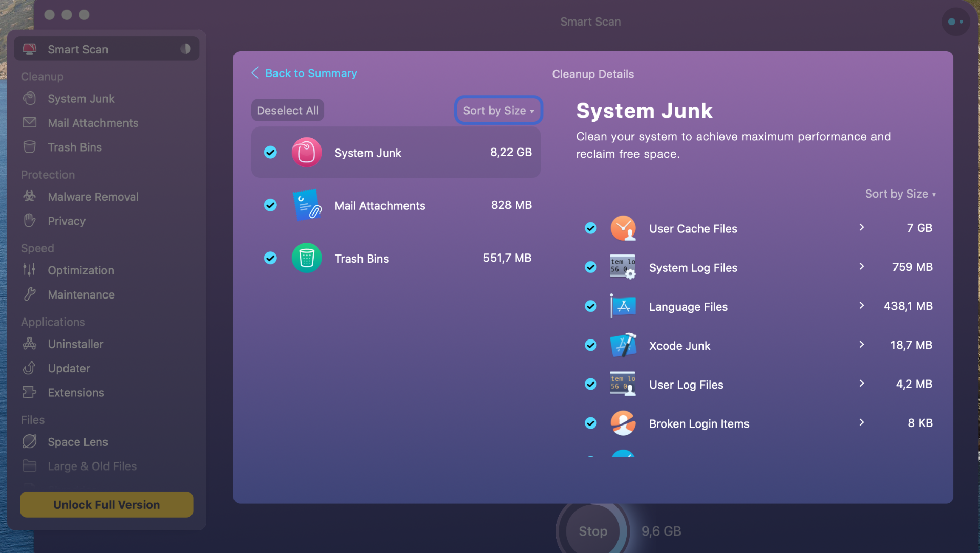Click the System Junk sidebar icon
The image size is (980, 553).
[x=30, y=98]
